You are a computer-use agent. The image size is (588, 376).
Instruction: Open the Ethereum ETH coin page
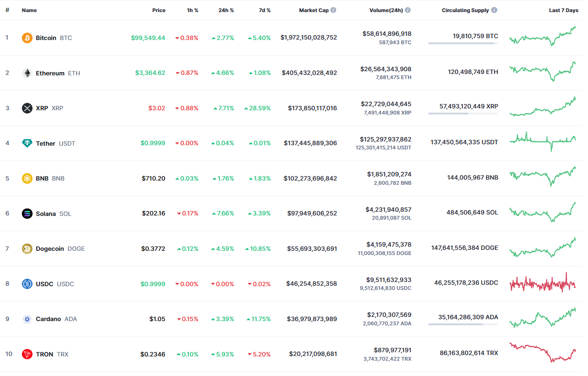[51, 73]
